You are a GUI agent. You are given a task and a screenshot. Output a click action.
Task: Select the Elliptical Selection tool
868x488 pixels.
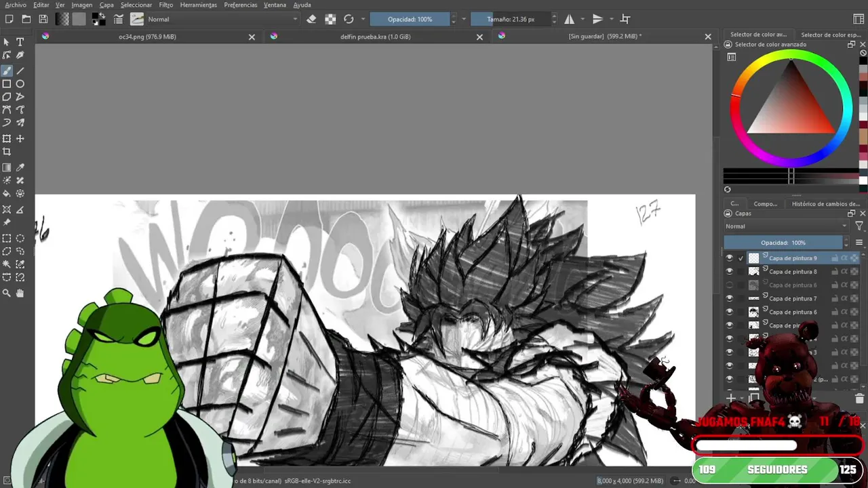20,239
